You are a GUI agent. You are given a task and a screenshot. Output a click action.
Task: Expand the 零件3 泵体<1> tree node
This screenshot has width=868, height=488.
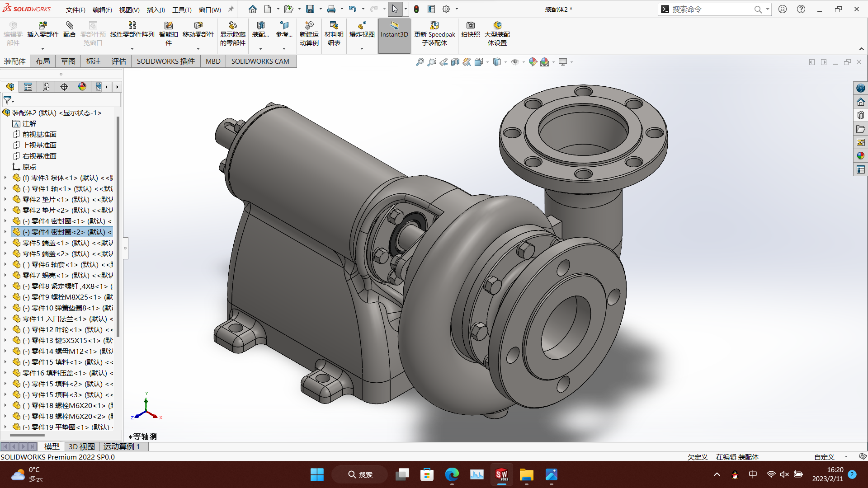5,178
